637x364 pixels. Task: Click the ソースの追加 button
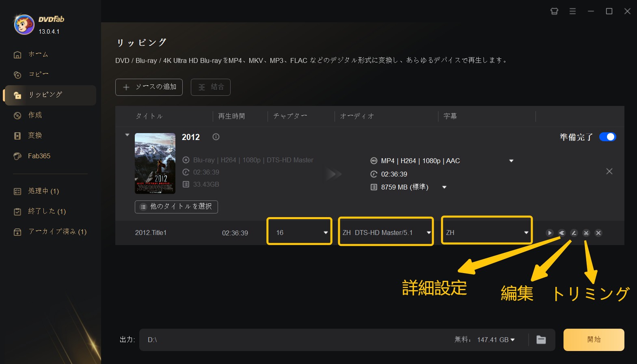click(149, 87)
